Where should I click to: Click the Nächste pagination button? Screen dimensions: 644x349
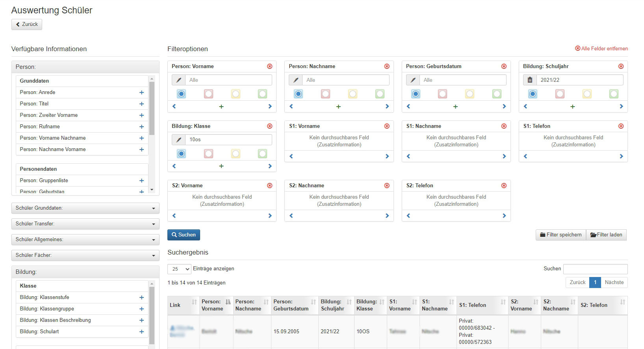(x=614, y=283)
